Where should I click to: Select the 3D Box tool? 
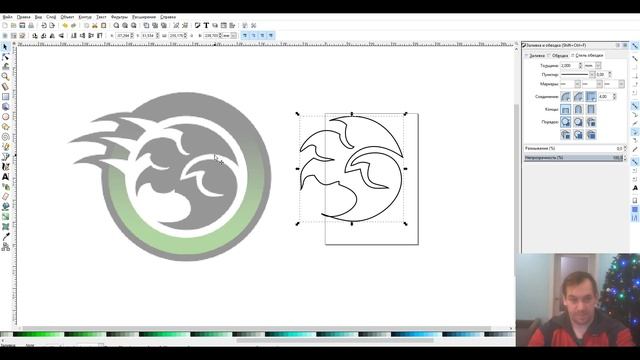click(x=5, y=107)
